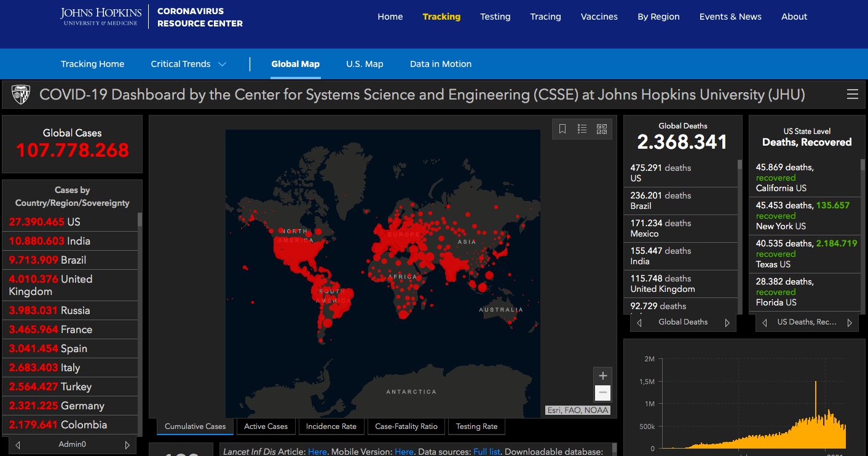Go to the U.S. Map page
The width and height of the screenshot is (868, 456).
pyautogui.click(x=365, y=64)
